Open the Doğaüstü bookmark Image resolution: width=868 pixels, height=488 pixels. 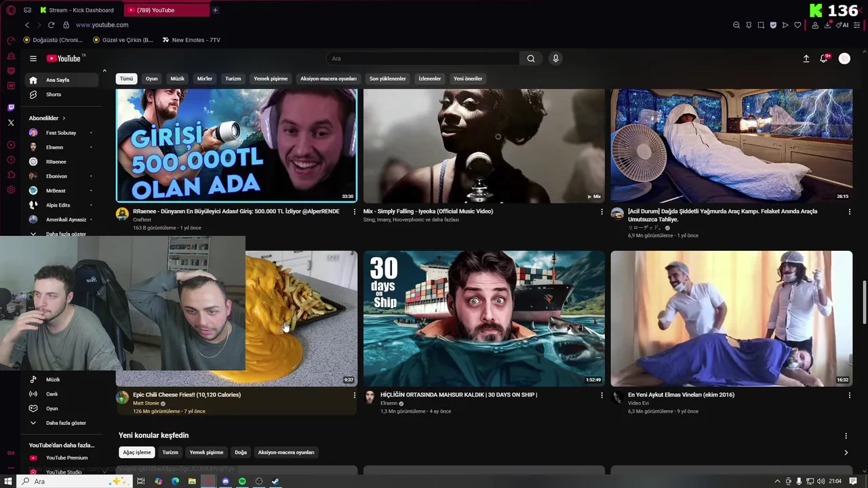tap(53, 40)
